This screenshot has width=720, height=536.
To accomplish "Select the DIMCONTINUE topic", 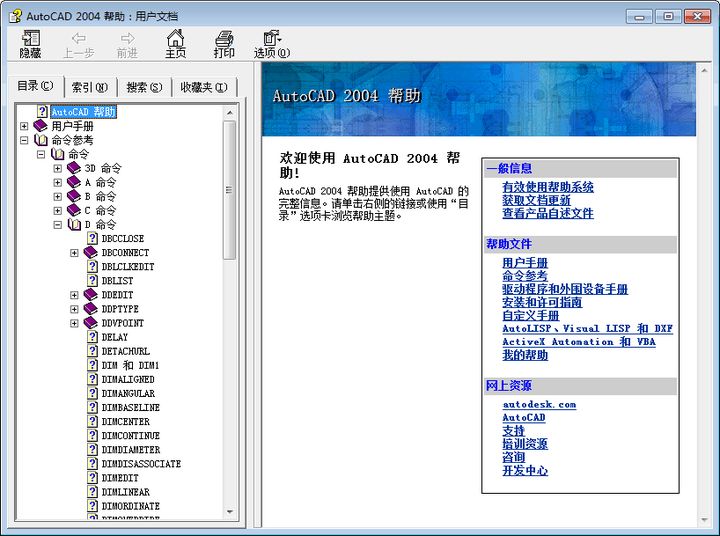I will click(130, 435).
